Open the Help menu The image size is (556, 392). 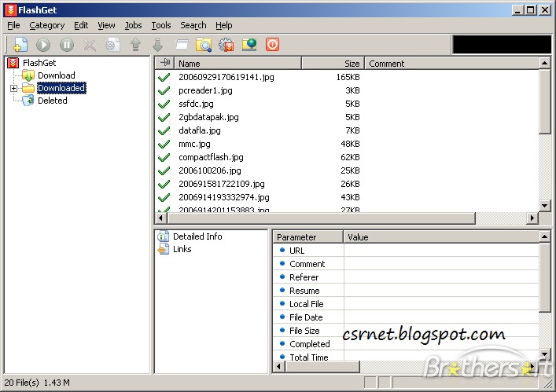(x=224, y=25)
